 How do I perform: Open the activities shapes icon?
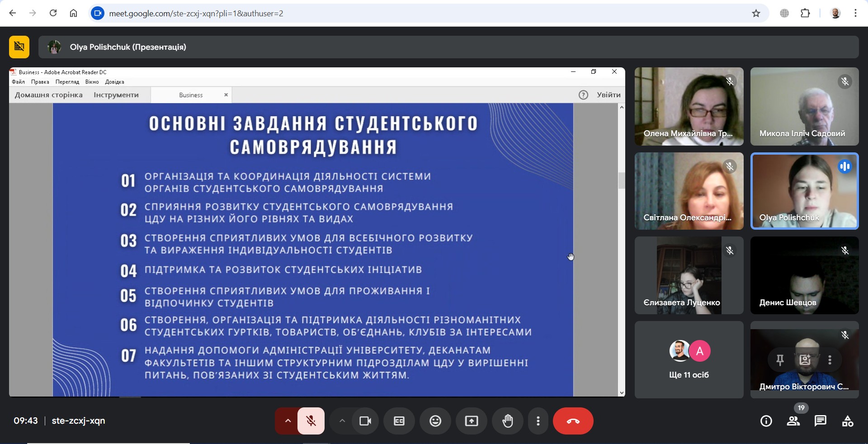click(x=848, y=421)
